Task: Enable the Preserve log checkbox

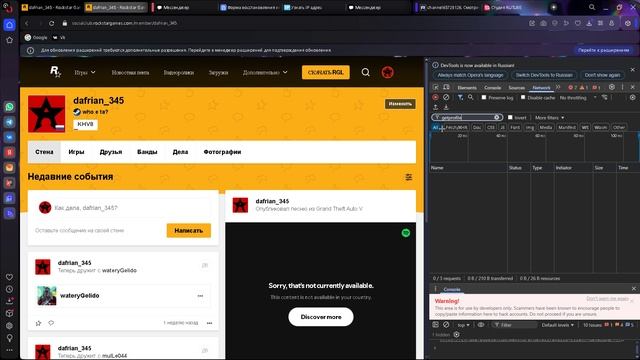Action: (484, 98)
